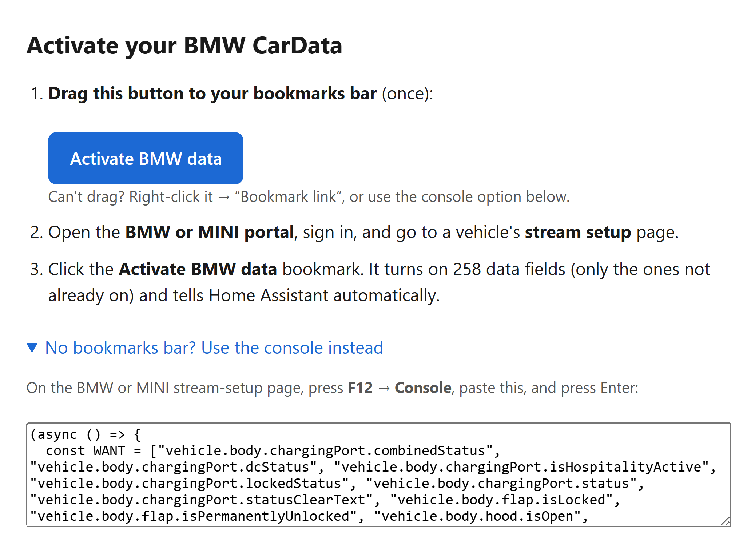Click 'vehicle.body.chargingPort.lockedStatus' in code
751x560 pixels.
(x=190, y=484)
